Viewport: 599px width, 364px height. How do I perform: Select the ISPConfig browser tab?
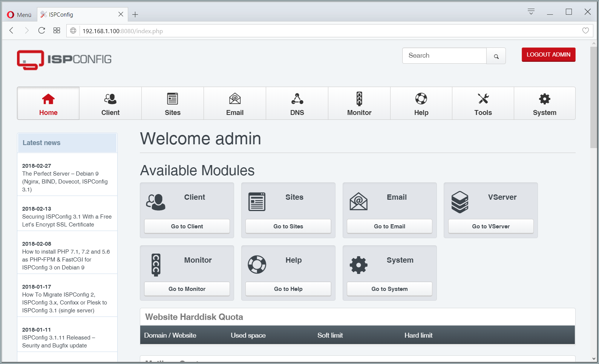click(x=82, y=14)
